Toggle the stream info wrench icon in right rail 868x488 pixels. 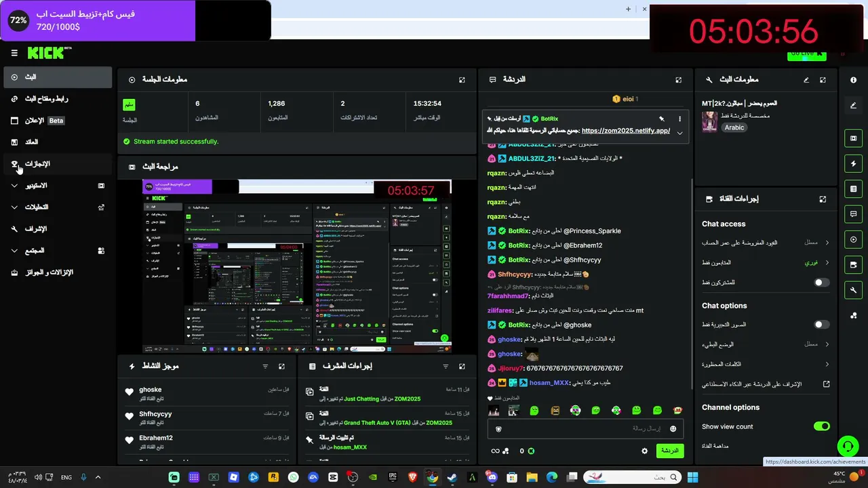853,290
